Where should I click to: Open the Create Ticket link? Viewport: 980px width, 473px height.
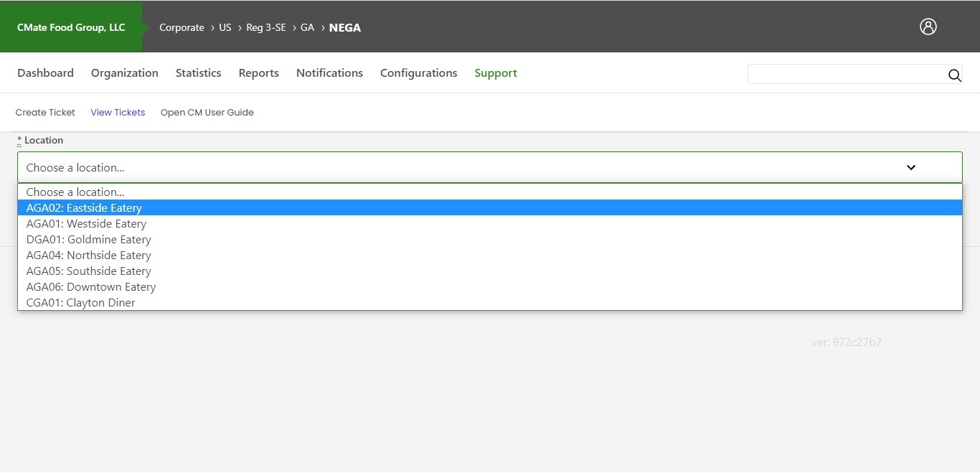pyautogui.click(x=44, y=112)
